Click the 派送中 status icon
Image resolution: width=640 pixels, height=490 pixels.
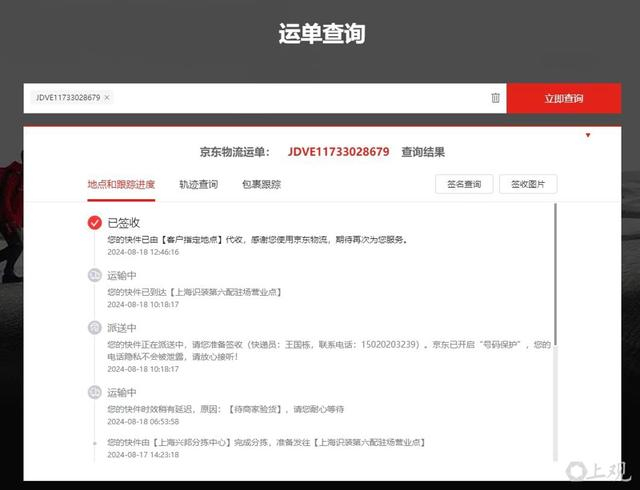point(95,327)
